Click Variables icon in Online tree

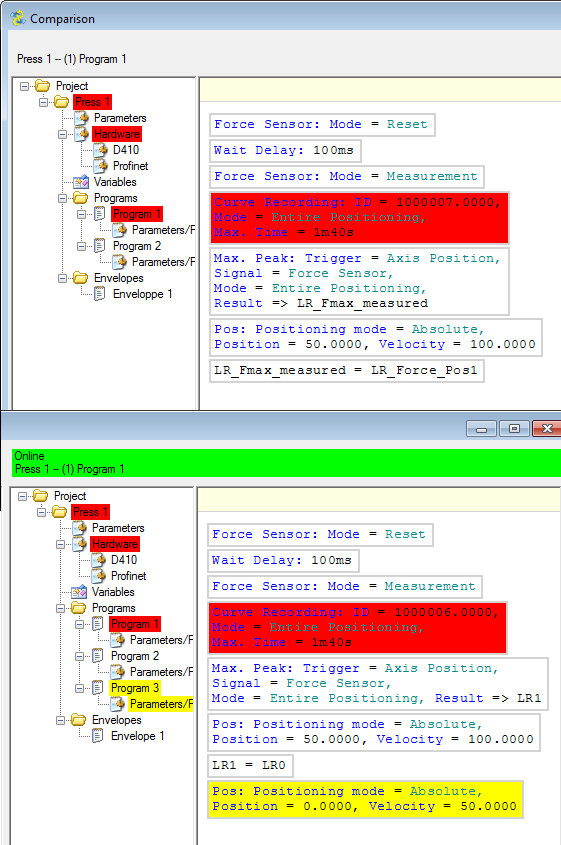[x=79, y=592]
